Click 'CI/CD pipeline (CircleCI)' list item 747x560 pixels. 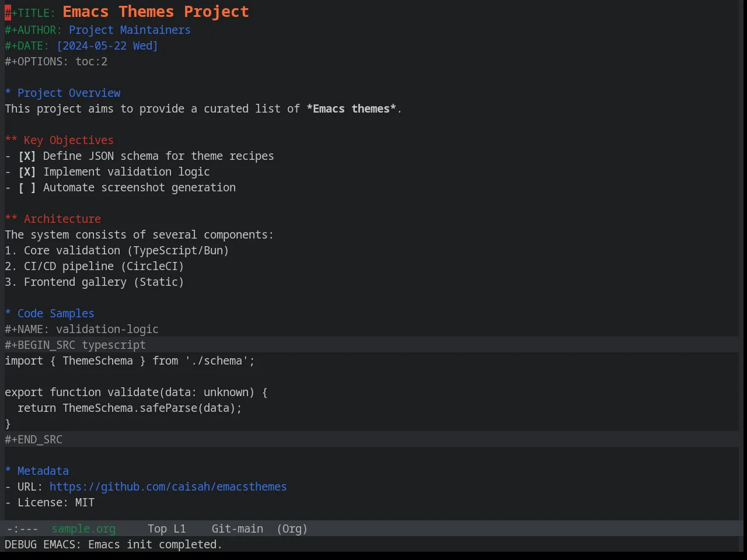click(104, 267)
